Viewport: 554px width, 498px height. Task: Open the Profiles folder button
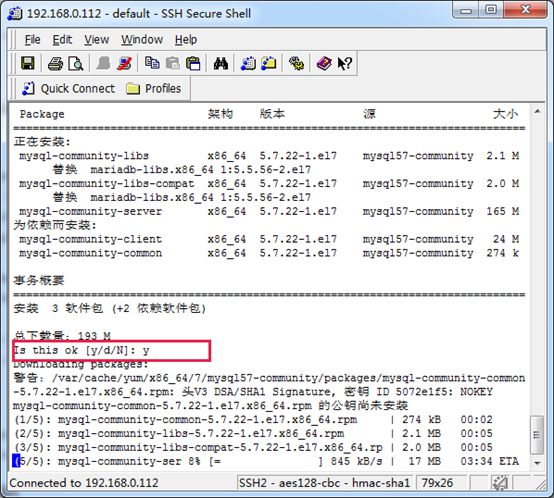(154, 88)
